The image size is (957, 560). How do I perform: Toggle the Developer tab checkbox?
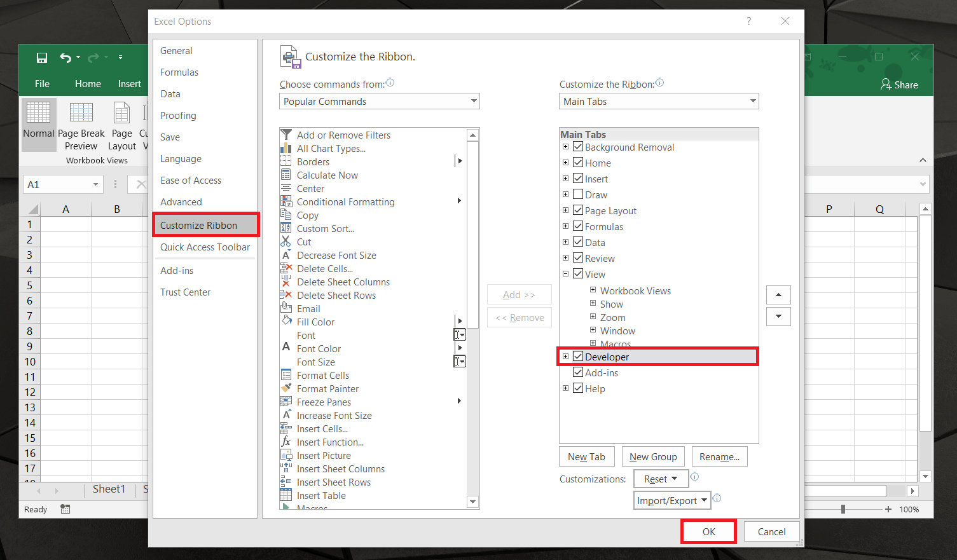coord(578,357)
